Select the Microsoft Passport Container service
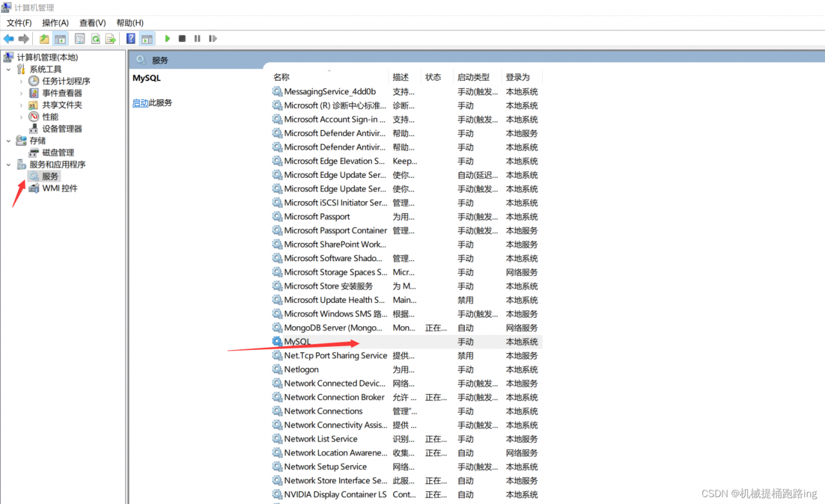825x504 pixels. (406, 231)
